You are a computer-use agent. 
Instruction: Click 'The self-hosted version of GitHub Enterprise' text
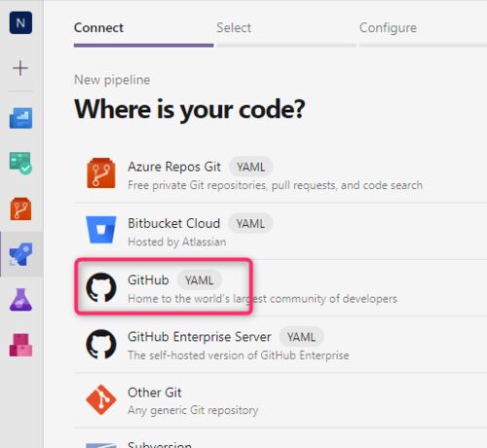point(239,355)
